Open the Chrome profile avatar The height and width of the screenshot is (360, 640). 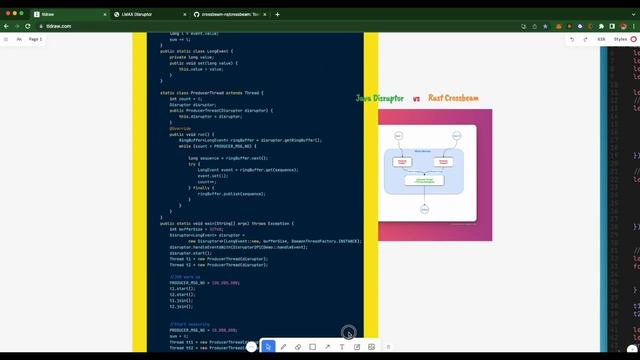623,26
